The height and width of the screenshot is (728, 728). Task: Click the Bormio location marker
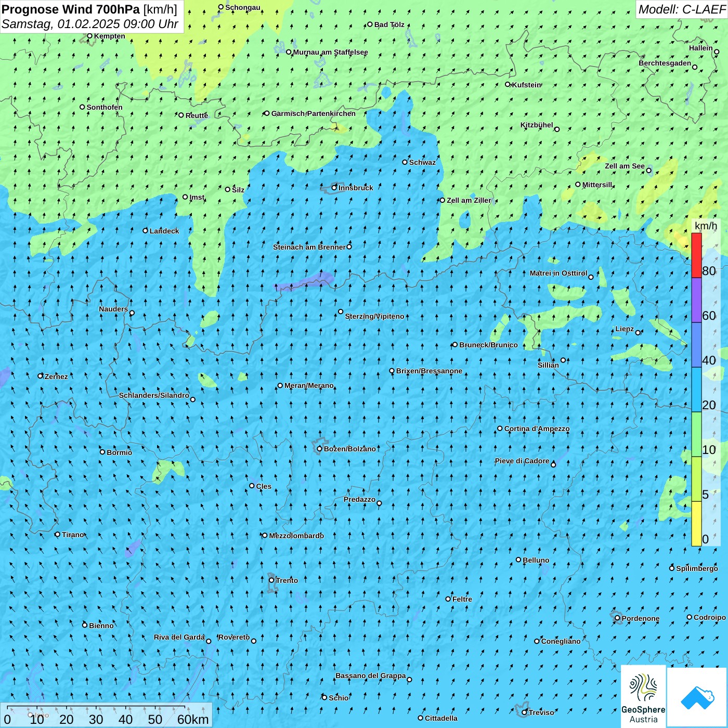(102, 452)
